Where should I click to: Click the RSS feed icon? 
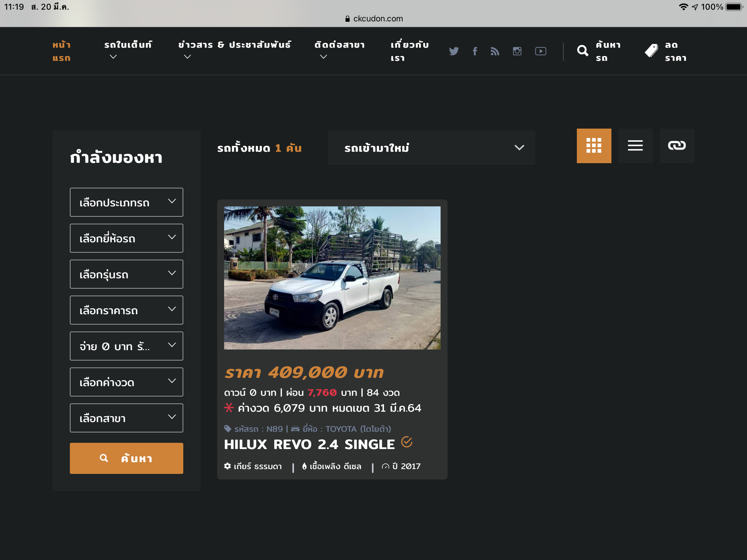(495, 51)
